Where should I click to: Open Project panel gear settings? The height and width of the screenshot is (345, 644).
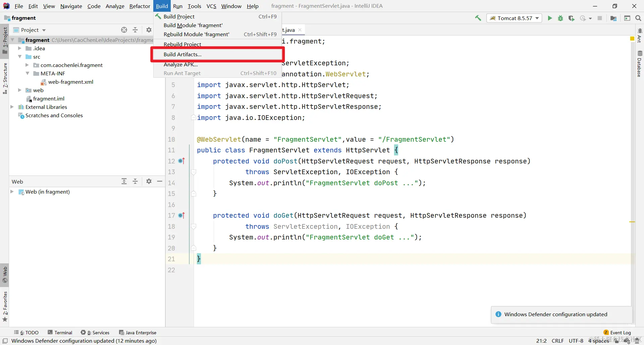[x=149, y=30]
